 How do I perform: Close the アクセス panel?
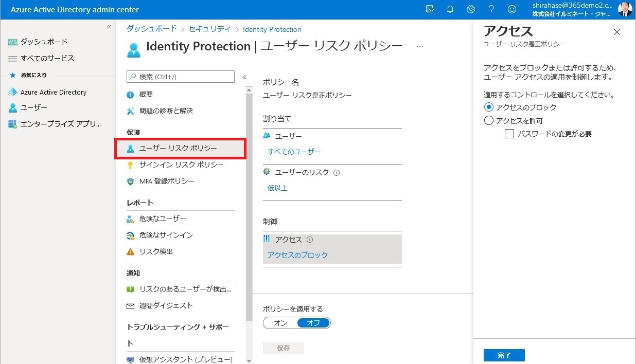click(617, 32)
